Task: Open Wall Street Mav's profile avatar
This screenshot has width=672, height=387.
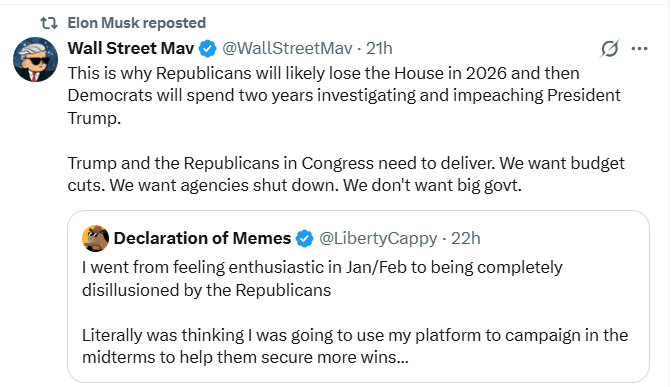Action: click(36, 60)
